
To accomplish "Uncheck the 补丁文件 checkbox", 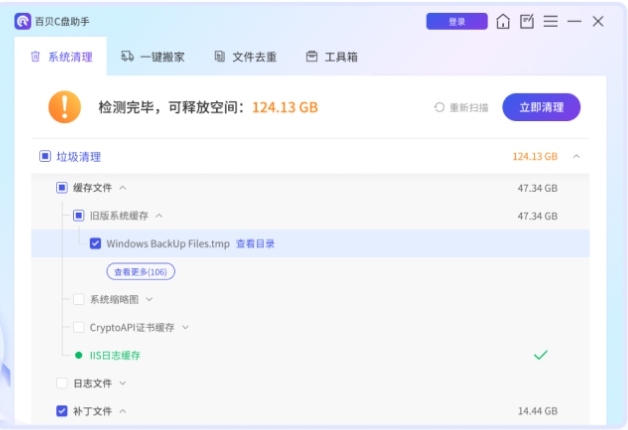I will (62, 411).
